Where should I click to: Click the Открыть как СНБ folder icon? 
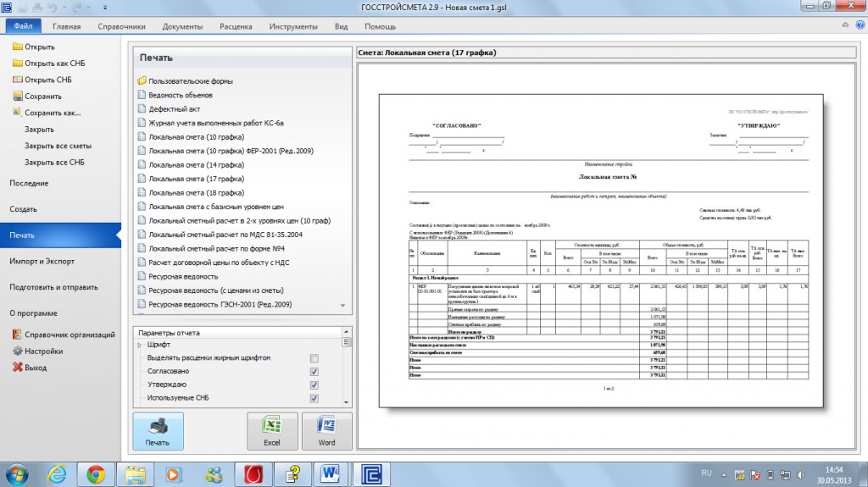pos(18,63)
